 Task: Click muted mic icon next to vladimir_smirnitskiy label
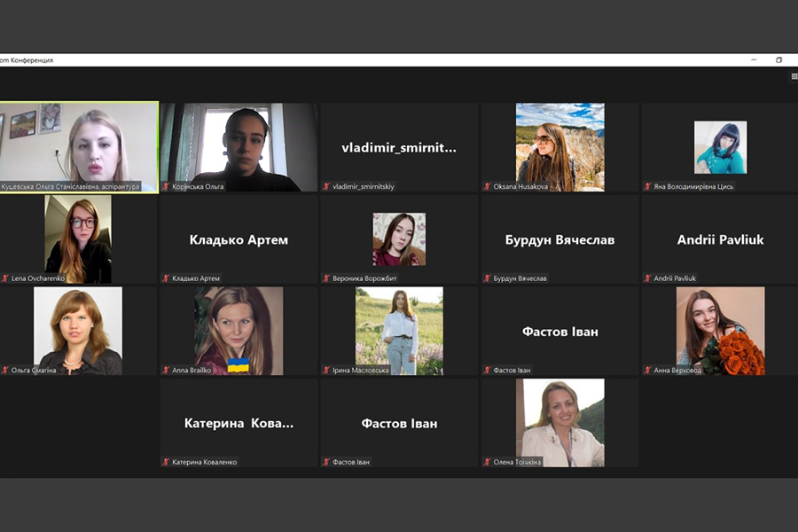[x=326, y=187]
